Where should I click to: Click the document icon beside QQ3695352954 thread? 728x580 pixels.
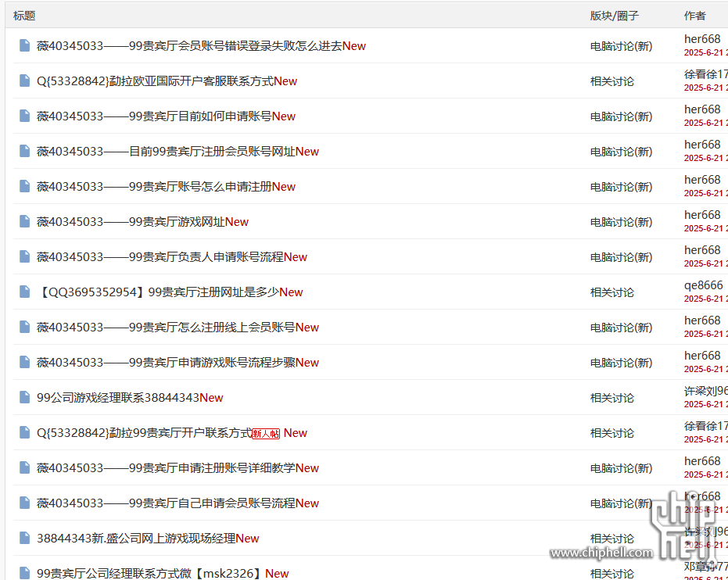pos(24,292)
